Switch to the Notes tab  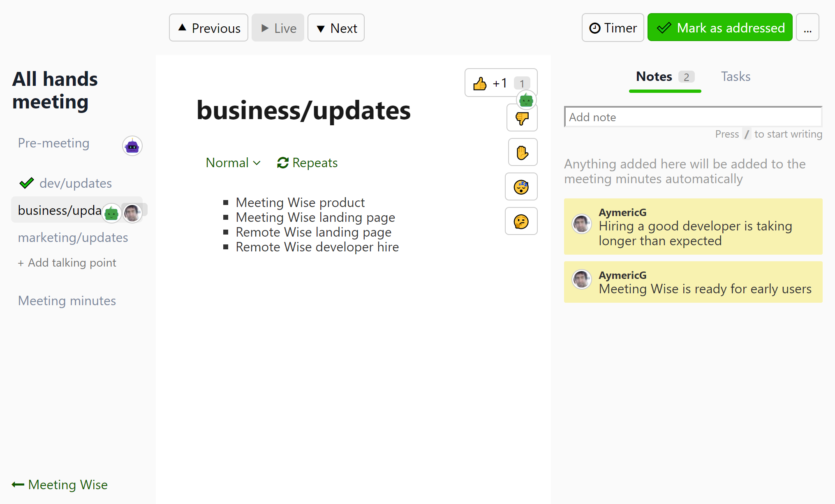pyautogui.click(x=665, y=77)
